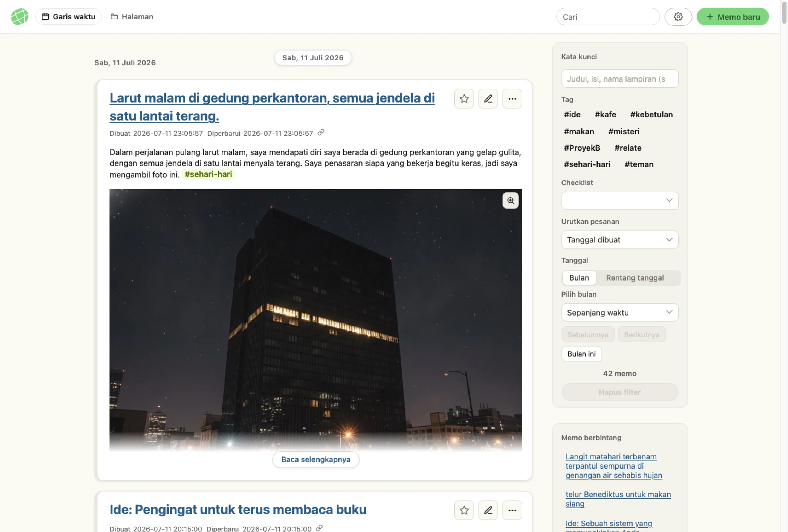Switch to Halaman view
Image resolution: width=788 pixels, height=532 pixels.
tap(132, 17)
